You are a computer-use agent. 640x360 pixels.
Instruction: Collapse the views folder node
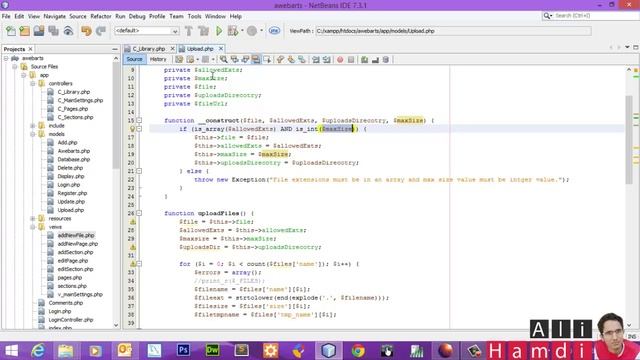click(x=33, y=227)
